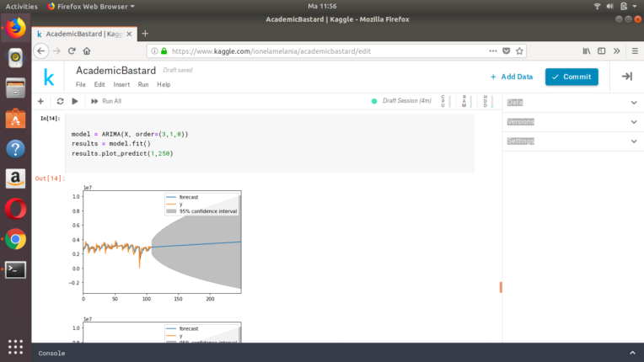The image size is (644, 362).
Task: Launch Chrome from the dock
Action: click(x=16, y=239)
